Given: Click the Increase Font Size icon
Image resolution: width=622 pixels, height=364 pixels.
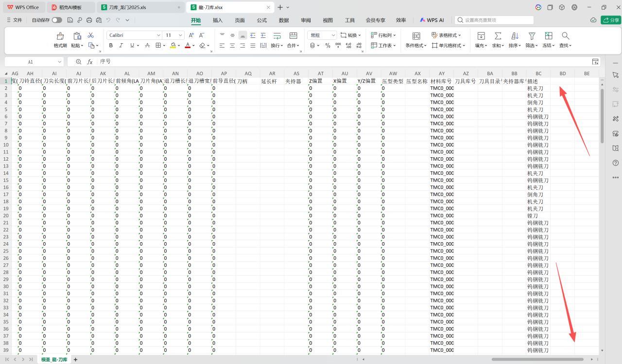Looking at the screenshot, I should tap(191, 35).
